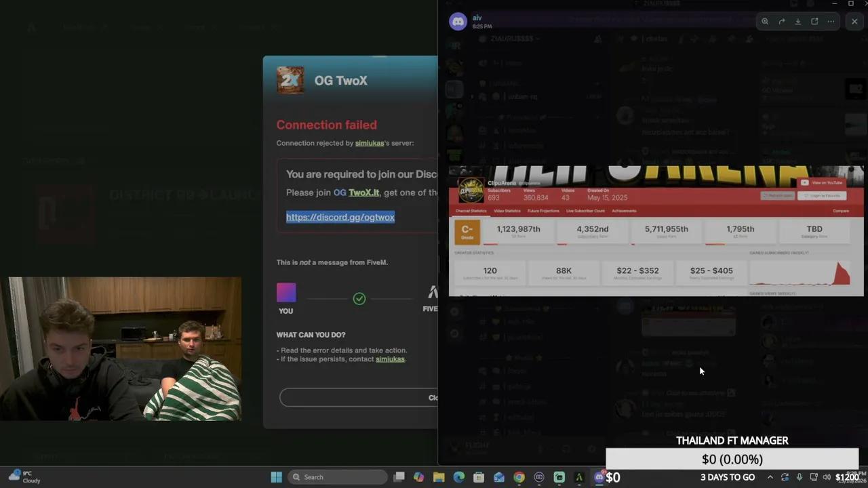Open Microsoft Edge from the taskbar
This screenshot has height=488, width=868.
(459, 477)
